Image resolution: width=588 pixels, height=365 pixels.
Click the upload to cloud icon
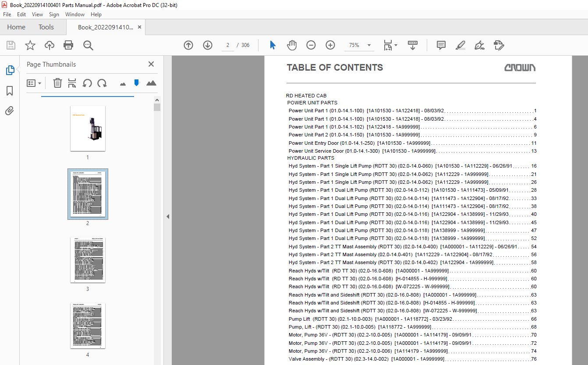[50, 45]
